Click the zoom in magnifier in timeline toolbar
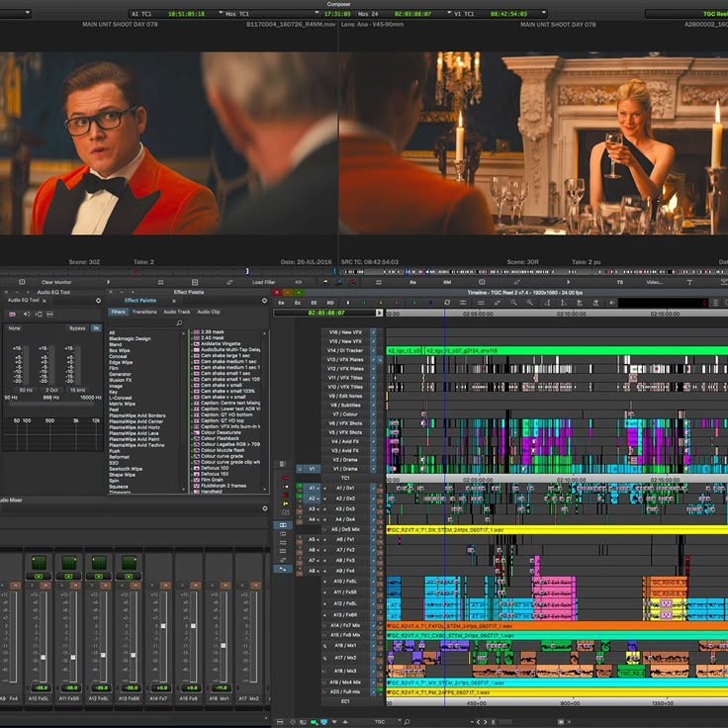The width and height of the screenshot is (728, 728). click(514, 303)
